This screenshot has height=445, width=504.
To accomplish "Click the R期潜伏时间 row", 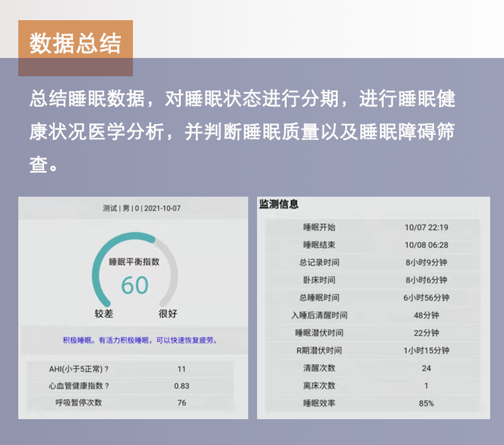I will (373, 350).
